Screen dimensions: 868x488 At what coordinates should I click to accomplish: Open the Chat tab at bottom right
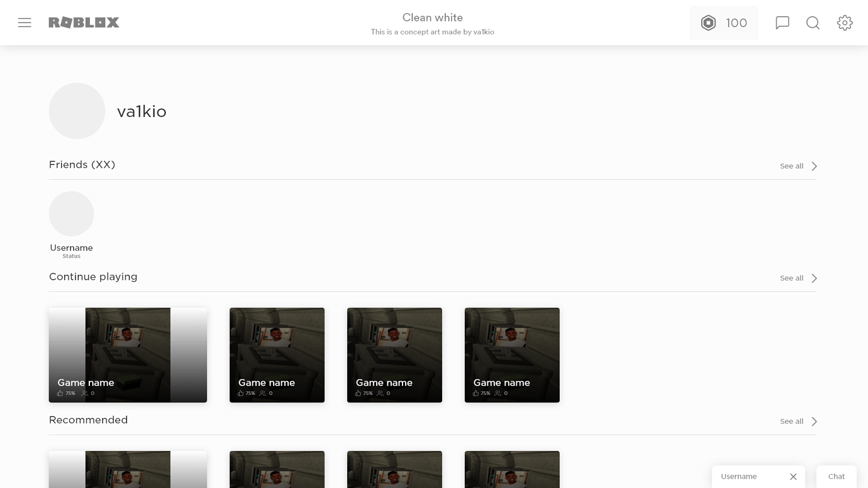pyautogui.click(x=836, y=476)
